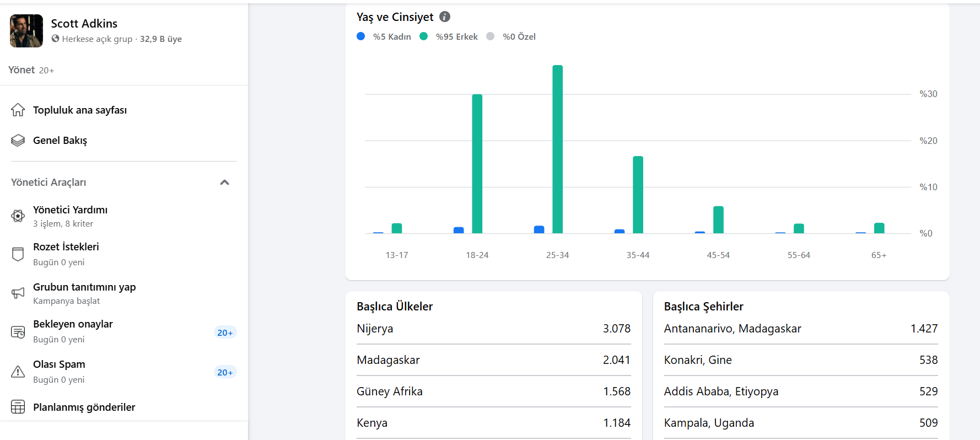This screenshot has height=440, width=980.
Task: Click the 13-17 axis label
Action: click(397, 255)
